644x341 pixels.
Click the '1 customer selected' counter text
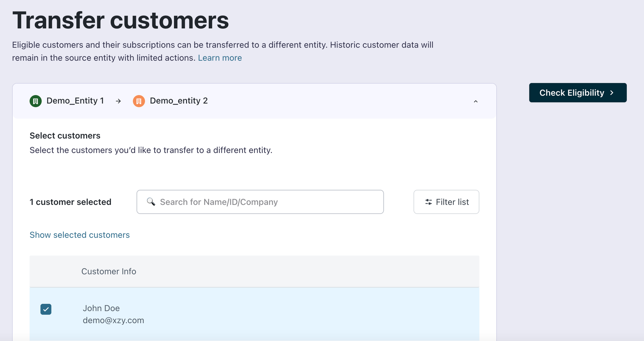(70, 202)
